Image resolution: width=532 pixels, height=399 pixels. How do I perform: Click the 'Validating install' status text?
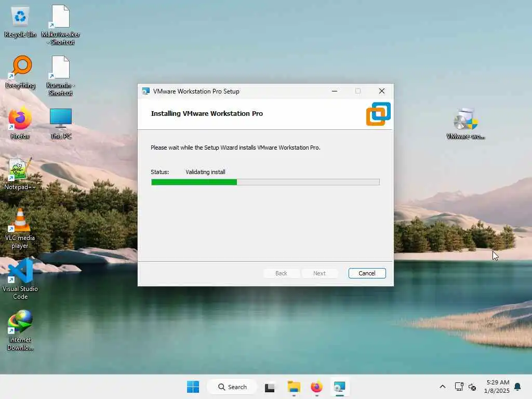(x=205, y=172)
